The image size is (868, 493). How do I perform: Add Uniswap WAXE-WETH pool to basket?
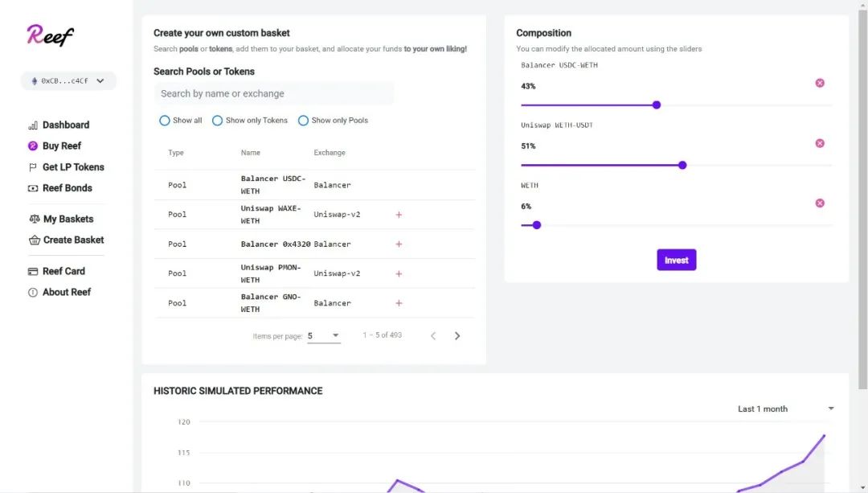click(x=399, y=215)
